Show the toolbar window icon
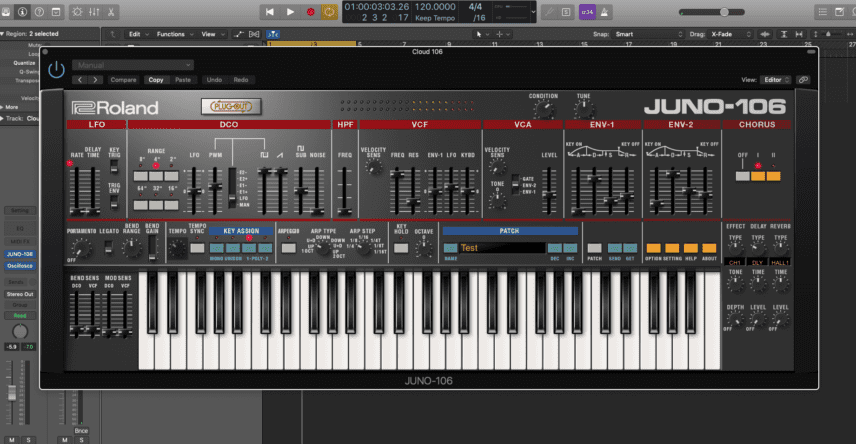 [56, 11]
